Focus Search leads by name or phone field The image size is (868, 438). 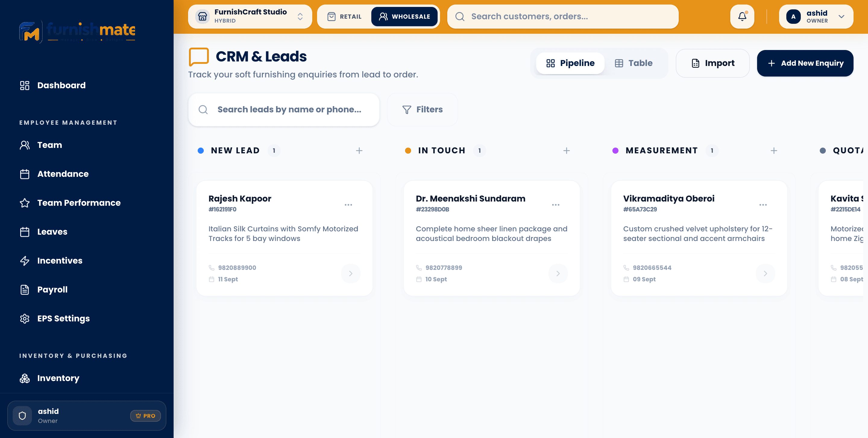click(x=284, y=110)
